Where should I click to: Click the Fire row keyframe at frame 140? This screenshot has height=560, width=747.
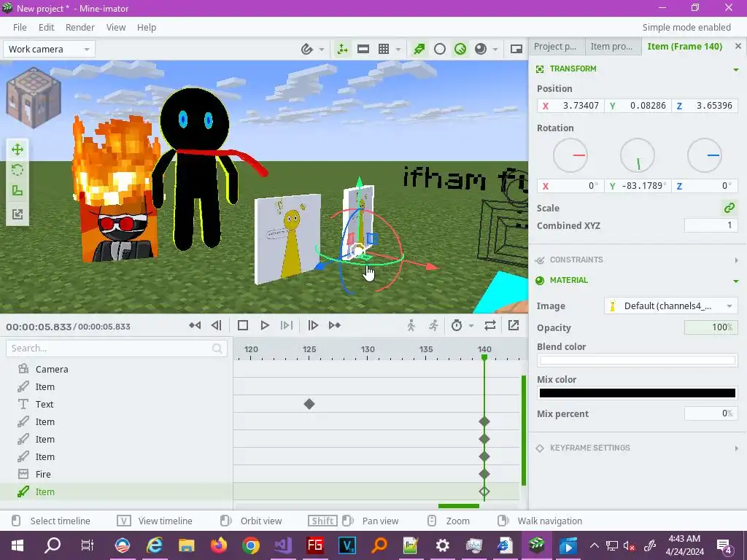point(484,474)
